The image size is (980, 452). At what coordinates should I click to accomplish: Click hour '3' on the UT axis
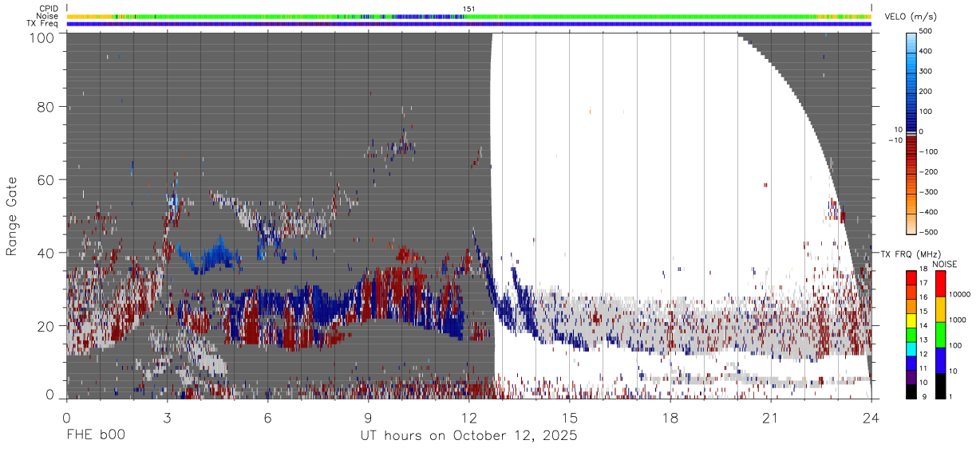168,417
